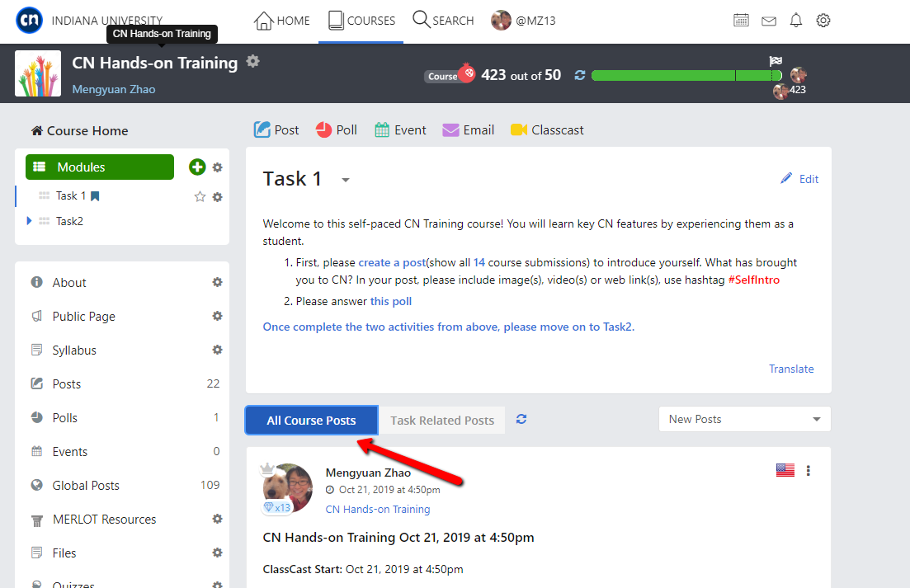The height and width of the screenshot is (588, 910).
Task: Create a new Poll
Action: (337, 130)
